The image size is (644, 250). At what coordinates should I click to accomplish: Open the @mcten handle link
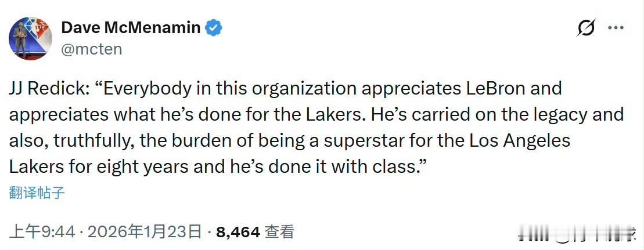(91, 49)
